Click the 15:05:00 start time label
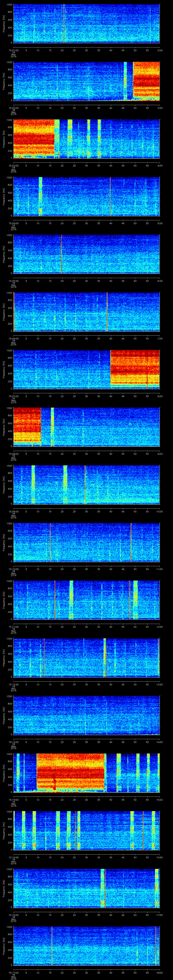173x980 pixels. point(13,281)
